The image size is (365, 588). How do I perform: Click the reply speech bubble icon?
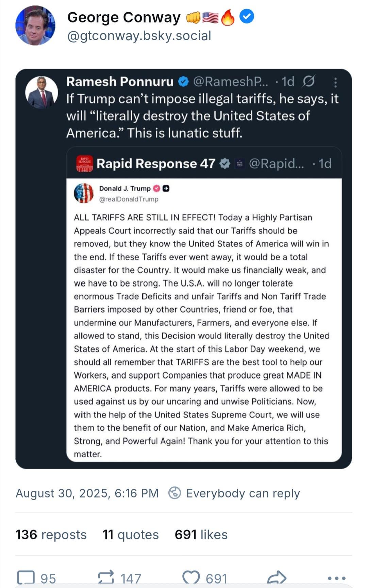click(x=26, y=577)
